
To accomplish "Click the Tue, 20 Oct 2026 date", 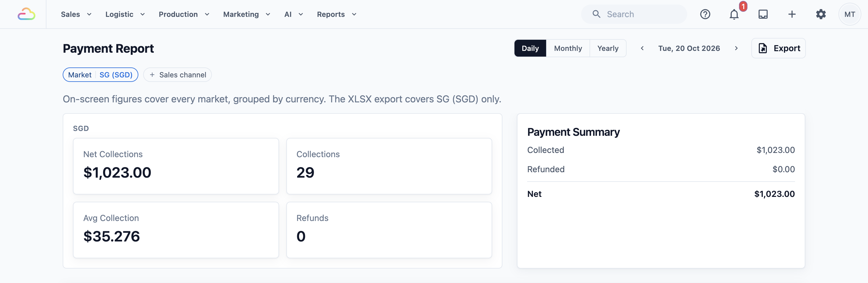I will coord(689,48).
